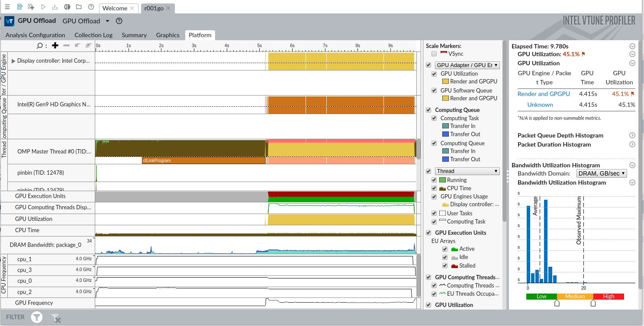Click the clear filter funnel icon
The height and width of the screenshot is (326, 644).
point(56,318)
